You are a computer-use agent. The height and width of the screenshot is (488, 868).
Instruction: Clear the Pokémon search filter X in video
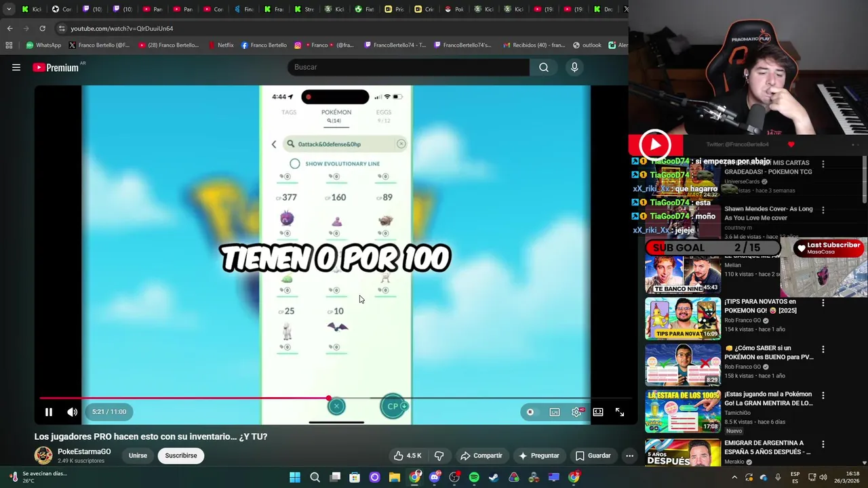pyautogui.click(x=401, y=144)
